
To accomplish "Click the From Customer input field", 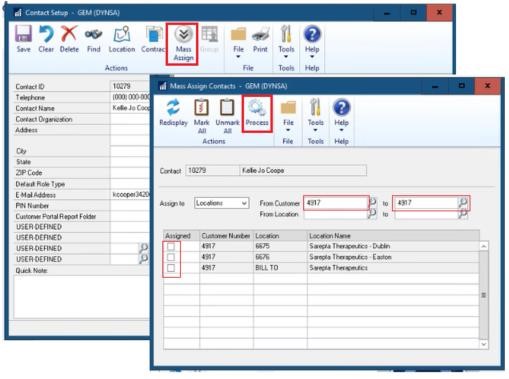I will tap(336, 203).
